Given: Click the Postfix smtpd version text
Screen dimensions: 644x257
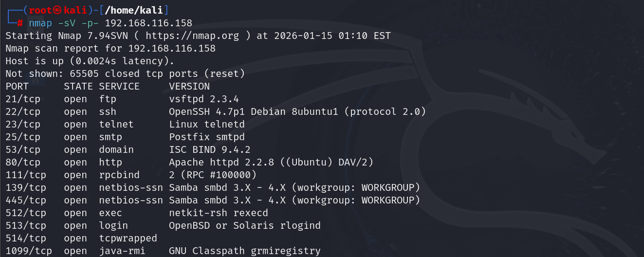Looking at the screenshot, I should (207, 137).
